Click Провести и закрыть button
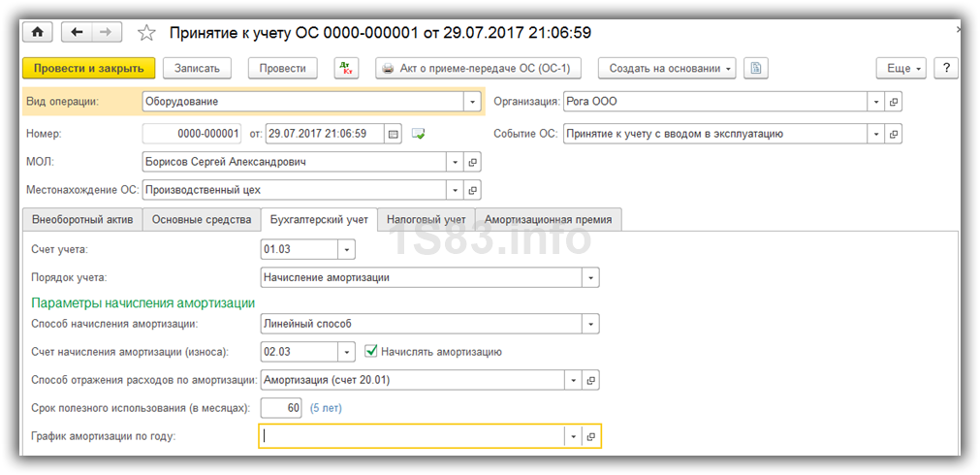Screen dimensions: 980x475 (89, 68)
